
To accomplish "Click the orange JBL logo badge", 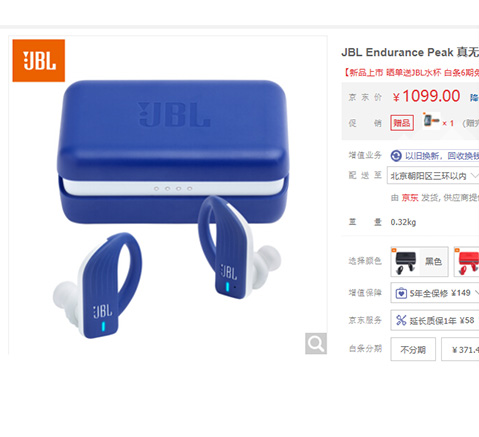I will point(39,60).
